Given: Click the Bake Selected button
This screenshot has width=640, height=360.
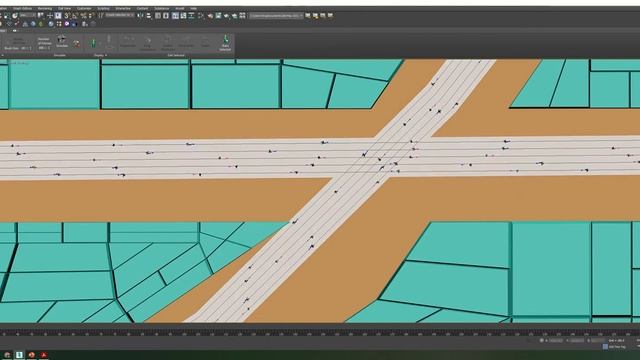Looking at the screenshot, I should tap(225, 43).
